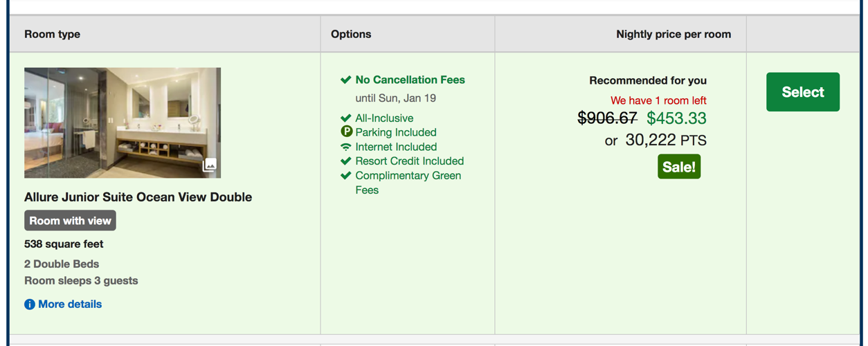Click the Room with view badge

point(70,221)
